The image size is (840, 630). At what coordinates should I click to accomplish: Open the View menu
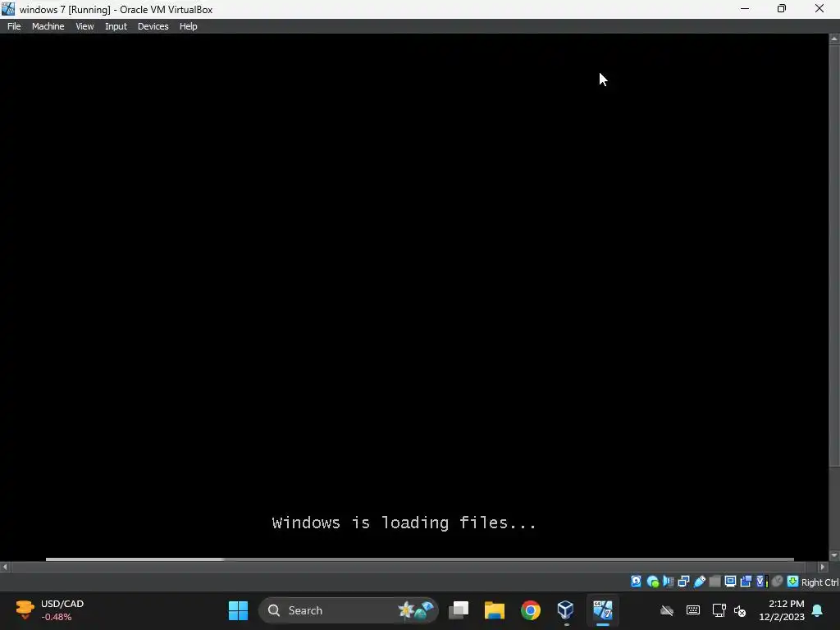point(84,26)
